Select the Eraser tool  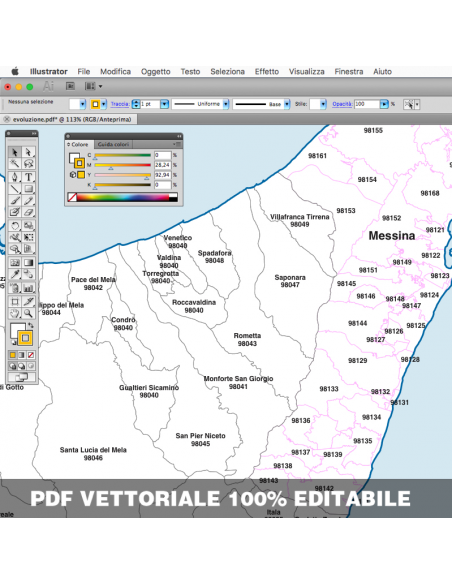click(x=29, y=212)
